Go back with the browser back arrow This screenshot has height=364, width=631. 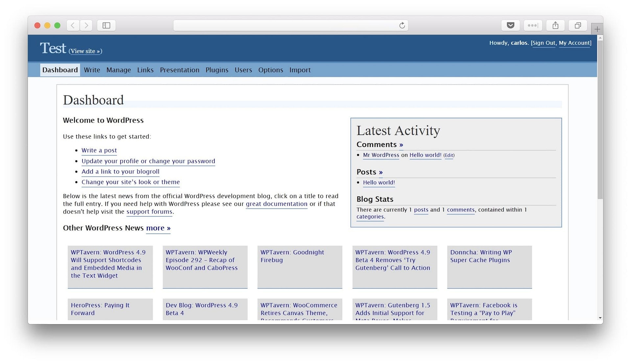[73, 25]
